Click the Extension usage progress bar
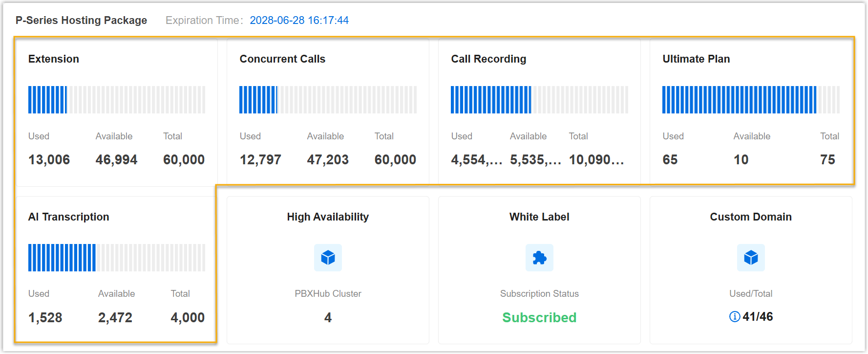Image resolution: width=868 pixels, height=354 pixels. coord(116,100)
